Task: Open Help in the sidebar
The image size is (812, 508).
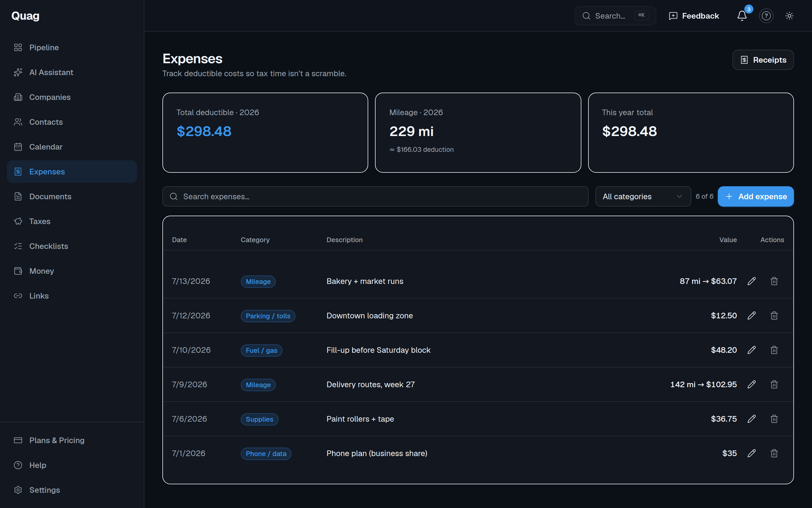Action: pos(72,465)
